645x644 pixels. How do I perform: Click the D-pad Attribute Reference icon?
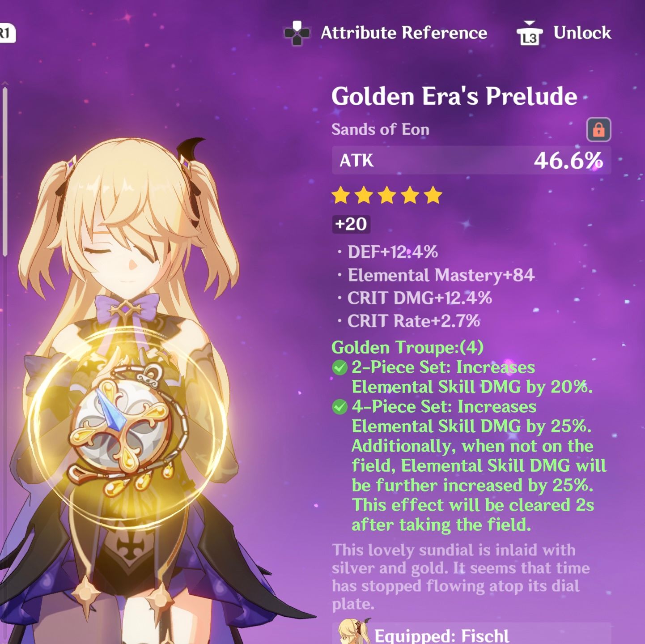(x=297, y=33)
